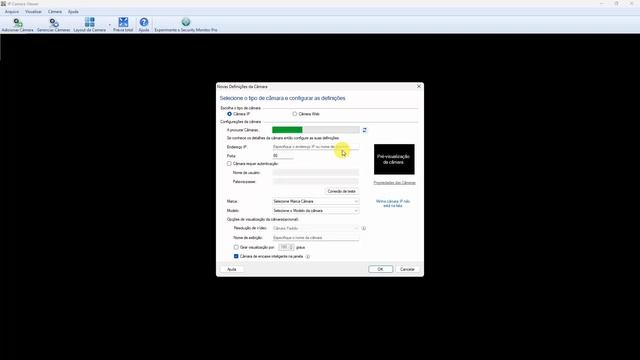Click the Adicionar Câmera toolbar icon

18,24
